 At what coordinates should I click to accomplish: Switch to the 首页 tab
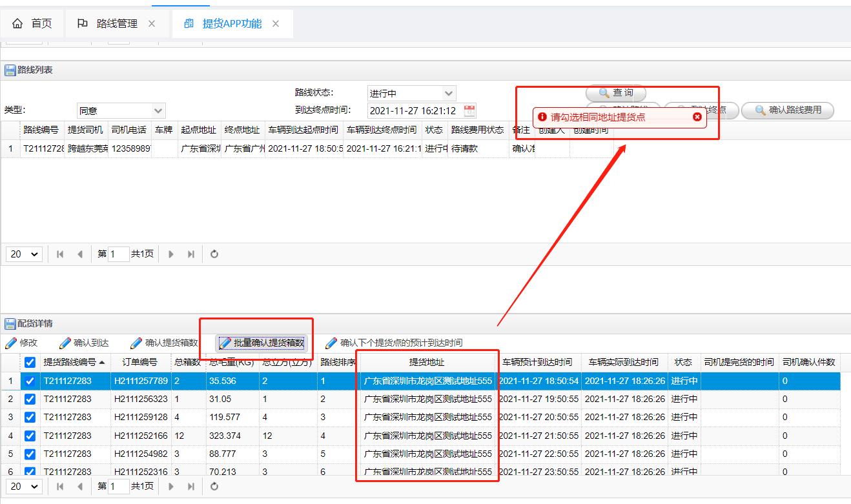point(32,24)
